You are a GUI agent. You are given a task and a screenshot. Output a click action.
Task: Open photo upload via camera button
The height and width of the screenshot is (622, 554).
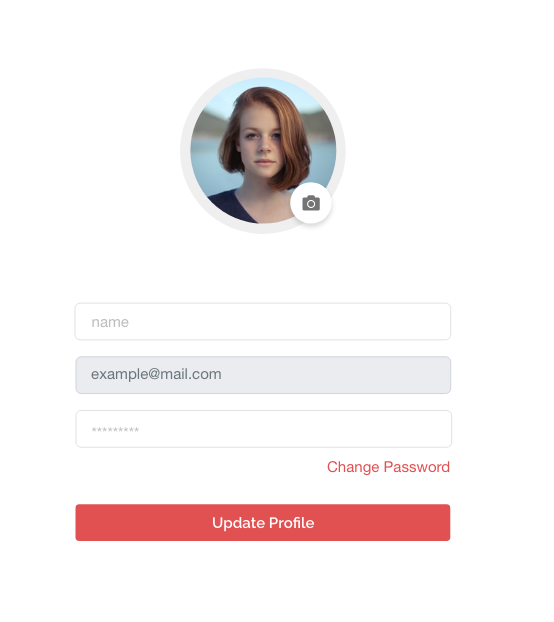tap(311, 203)
